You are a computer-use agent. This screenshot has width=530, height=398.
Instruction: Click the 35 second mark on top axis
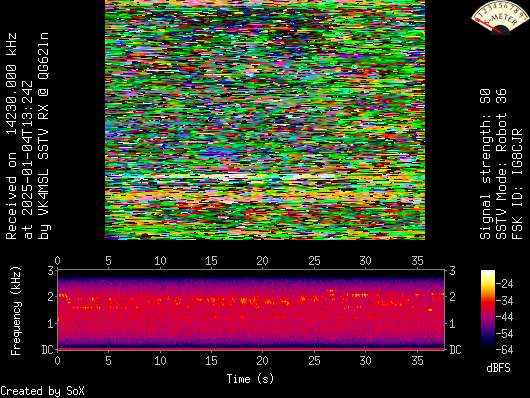[x=417, y=261]
